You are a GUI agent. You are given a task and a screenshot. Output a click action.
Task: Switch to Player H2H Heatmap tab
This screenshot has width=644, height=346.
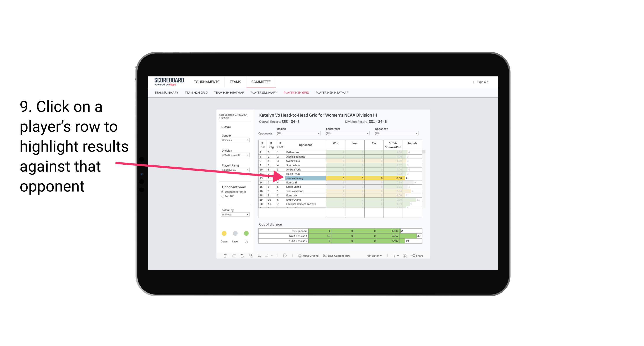coord(332,93)
